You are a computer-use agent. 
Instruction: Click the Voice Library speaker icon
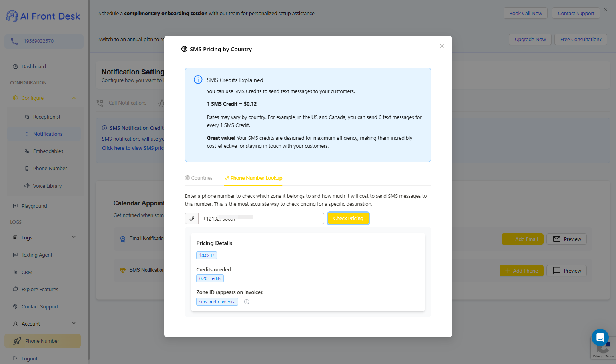[27, 186]
